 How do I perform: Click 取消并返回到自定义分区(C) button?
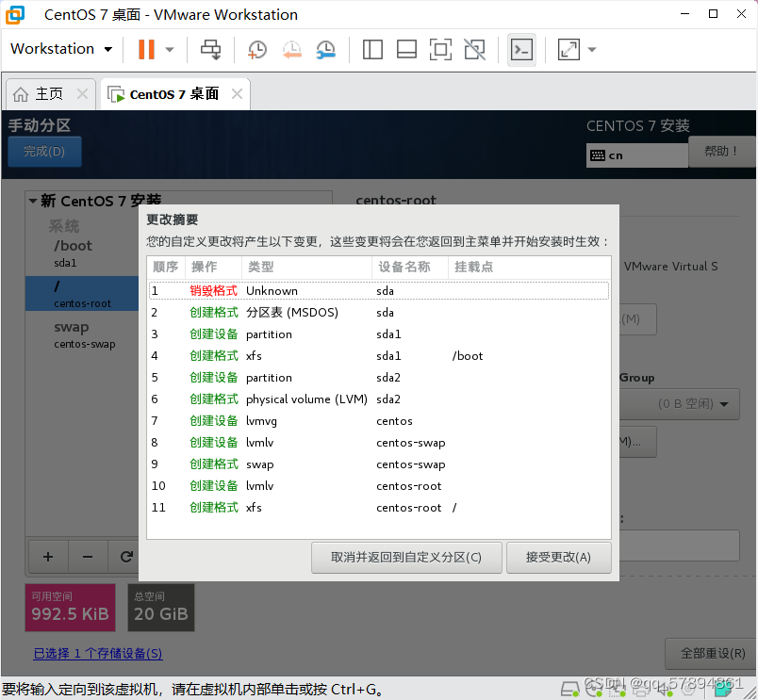point(406,558)
